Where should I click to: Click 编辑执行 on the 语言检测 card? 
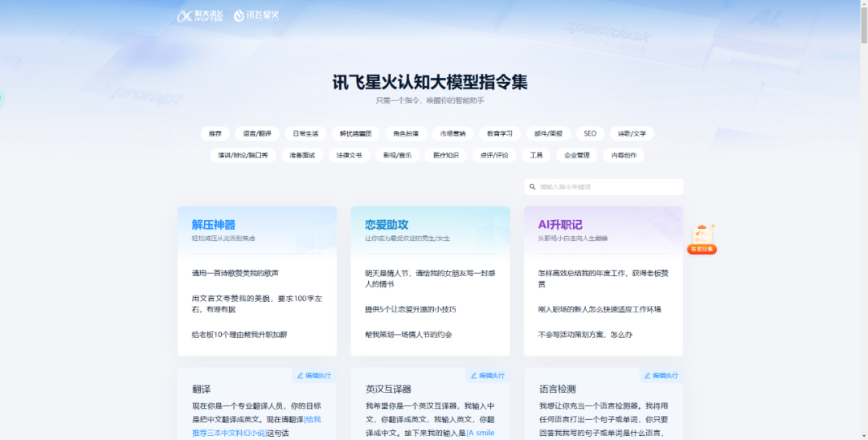(x=661, y=375)
